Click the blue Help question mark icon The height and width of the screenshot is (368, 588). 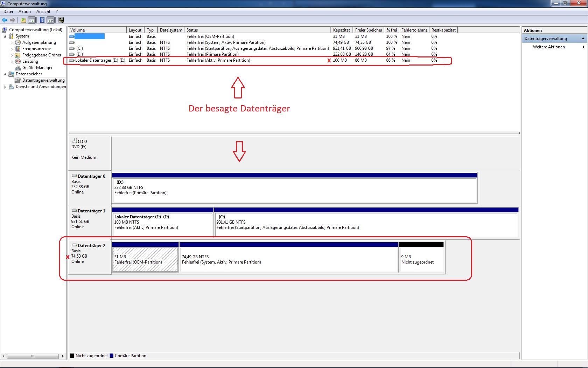pos(42,20)
